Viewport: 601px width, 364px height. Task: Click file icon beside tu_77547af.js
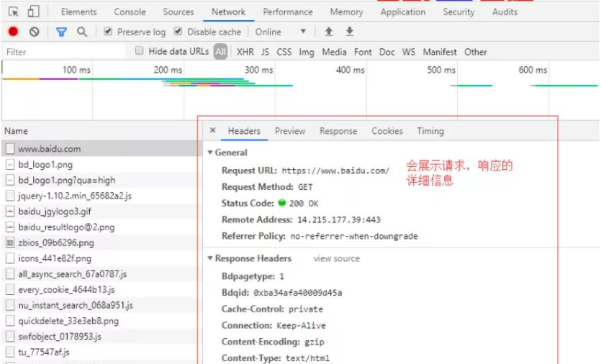10,352
